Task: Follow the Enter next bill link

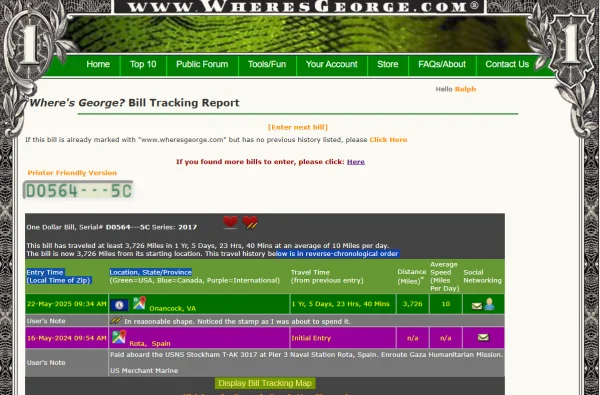Action: (298, 127)
